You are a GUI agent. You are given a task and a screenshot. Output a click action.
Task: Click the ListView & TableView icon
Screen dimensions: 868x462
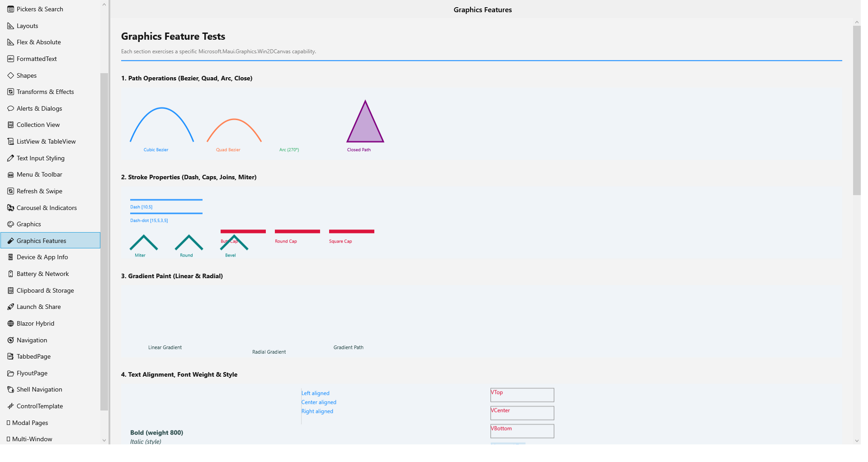click(x=10, y=141)
